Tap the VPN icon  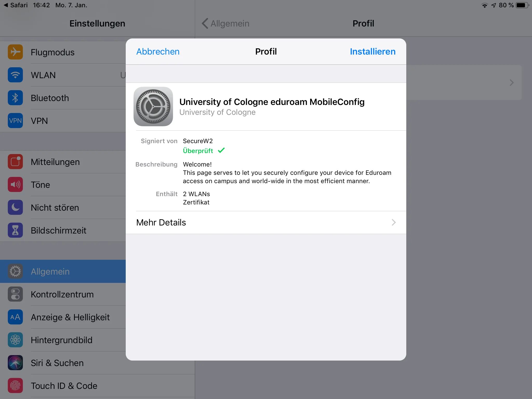pyautogui.click(x=15, y=121)
